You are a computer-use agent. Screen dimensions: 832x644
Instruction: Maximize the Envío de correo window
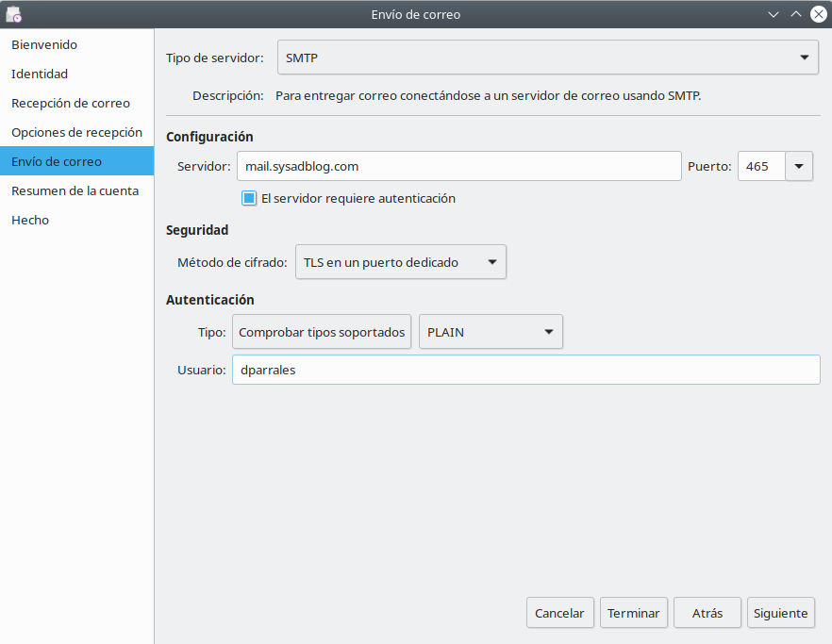coord(796,14)
